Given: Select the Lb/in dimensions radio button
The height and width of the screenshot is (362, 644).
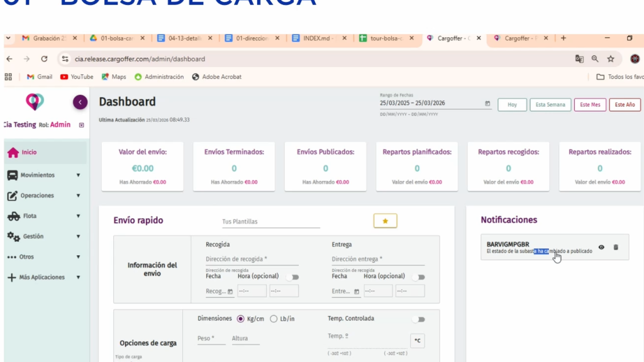Looking at the screenshot, I should click(x=274, y=319).
